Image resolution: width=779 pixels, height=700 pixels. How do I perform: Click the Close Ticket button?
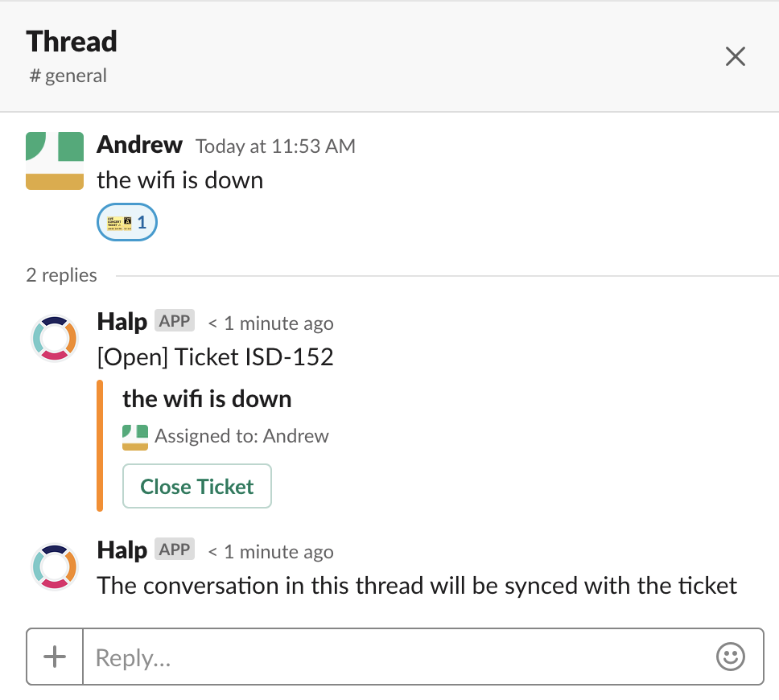point(197,486)
